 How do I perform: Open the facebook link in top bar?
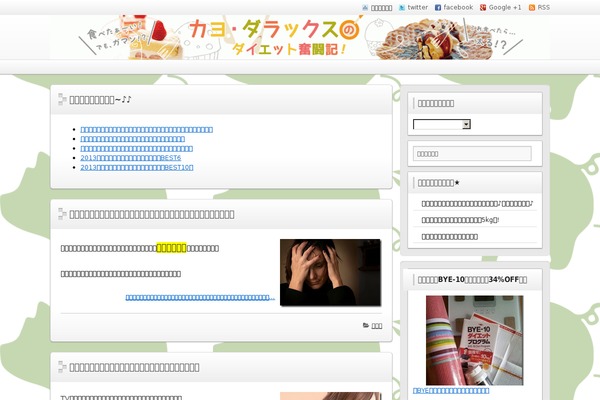click(x=458, y=7)
